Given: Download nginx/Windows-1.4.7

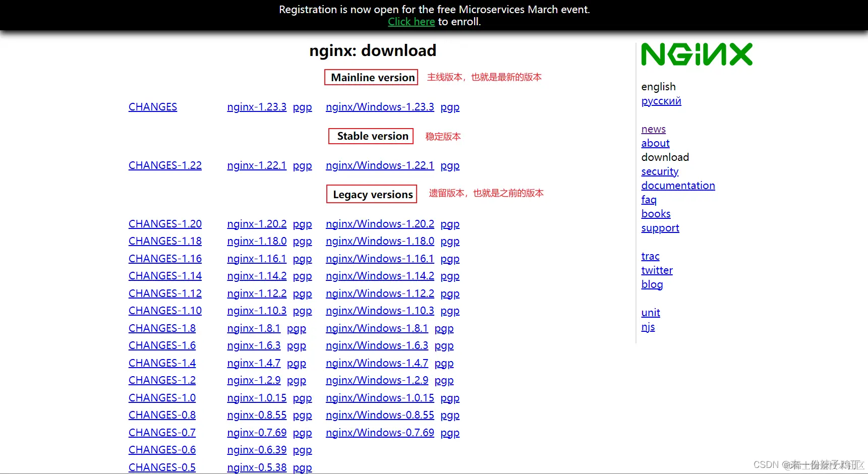Looking at the screenshot, I should click(x=377, y=363).
